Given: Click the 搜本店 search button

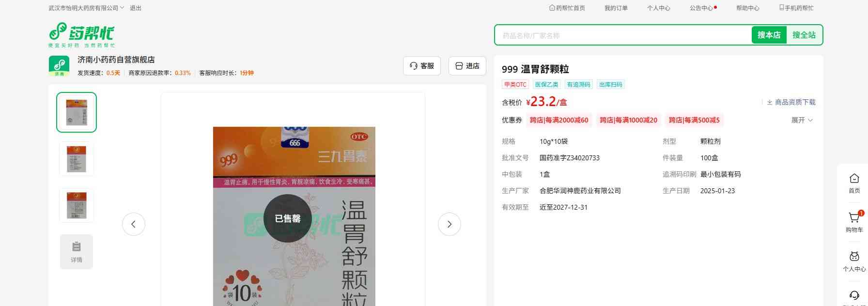Looking at the screenshot, I should click(769, 35).
